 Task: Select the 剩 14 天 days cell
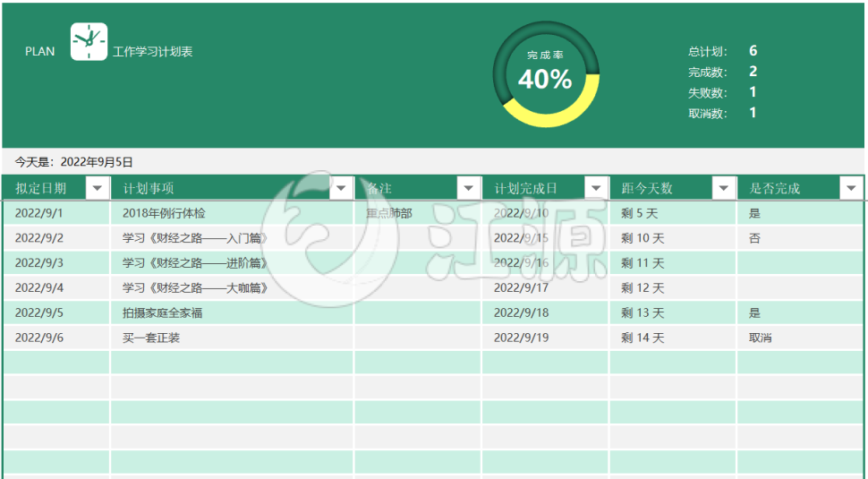(642, 338)
